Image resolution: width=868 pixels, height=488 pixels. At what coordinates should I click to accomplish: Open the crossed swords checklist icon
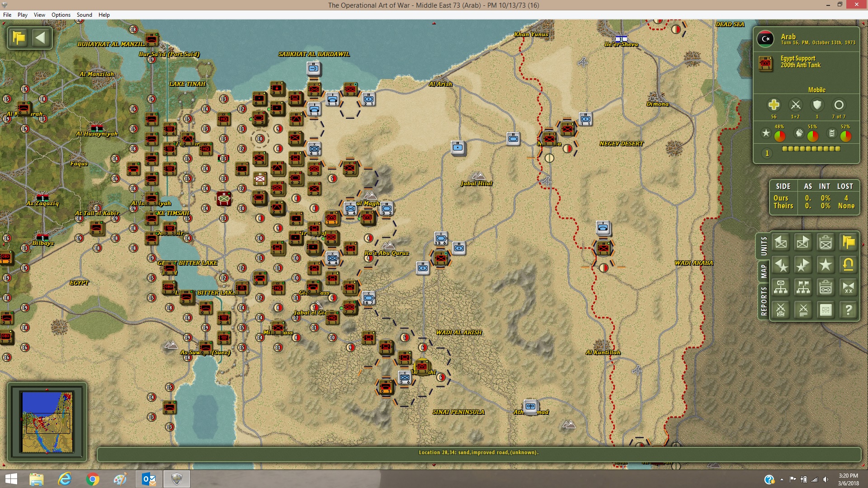click(x=781, y=310)
